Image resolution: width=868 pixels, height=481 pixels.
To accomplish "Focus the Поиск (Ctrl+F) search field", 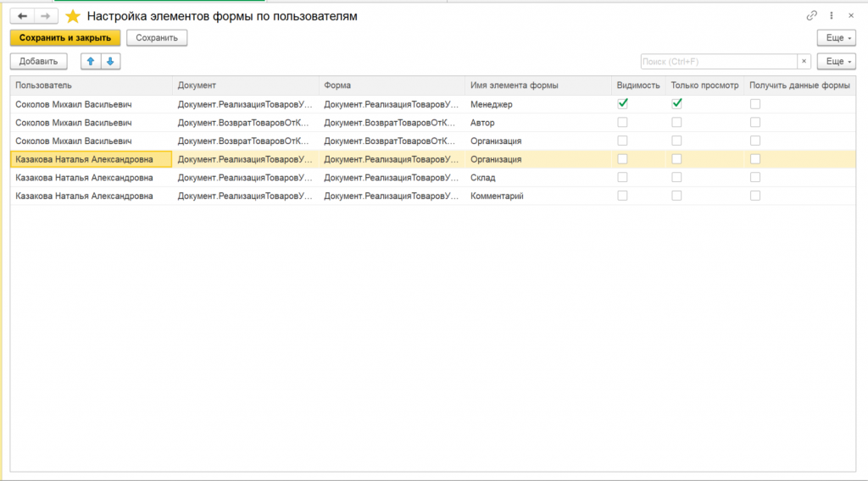I will click(x=718, y=61).
